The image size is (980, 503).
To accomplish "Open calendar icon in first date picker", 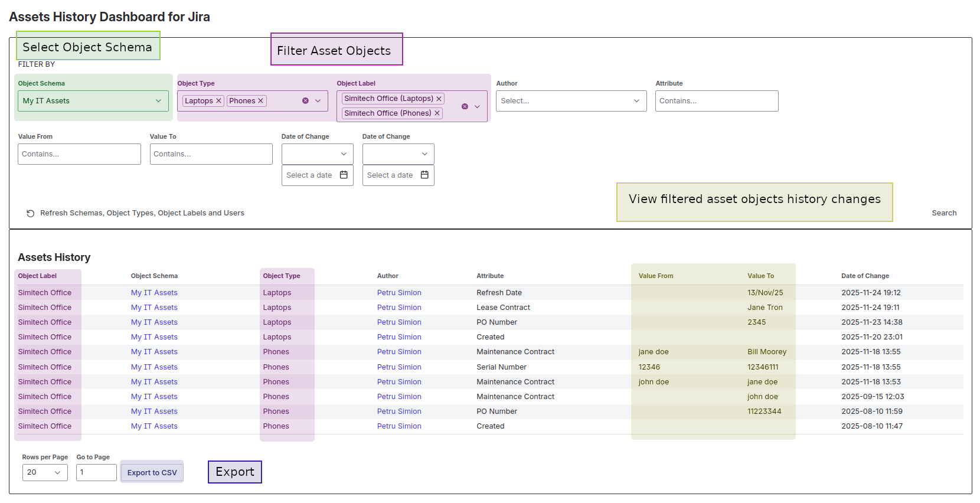I will tap(344, 175).
